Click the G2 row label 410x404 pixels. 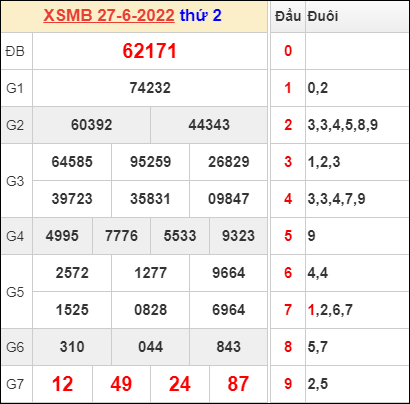tap(15, 125)
